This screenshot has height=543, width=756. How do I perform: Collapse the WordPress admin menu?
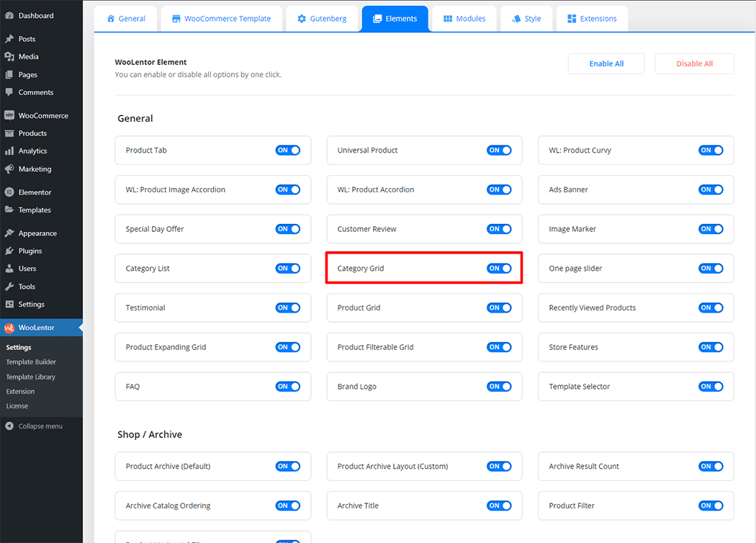(x=34, y=426)
